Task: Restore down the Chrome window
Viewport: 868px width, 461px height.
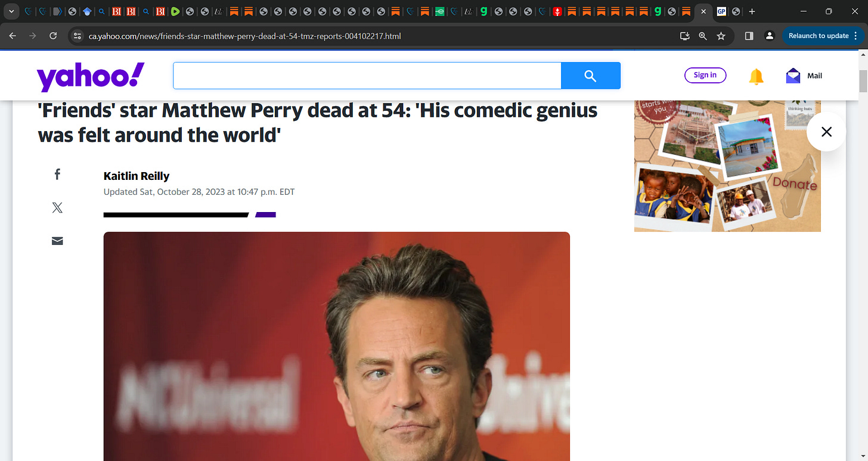Action: coord(829,11)
